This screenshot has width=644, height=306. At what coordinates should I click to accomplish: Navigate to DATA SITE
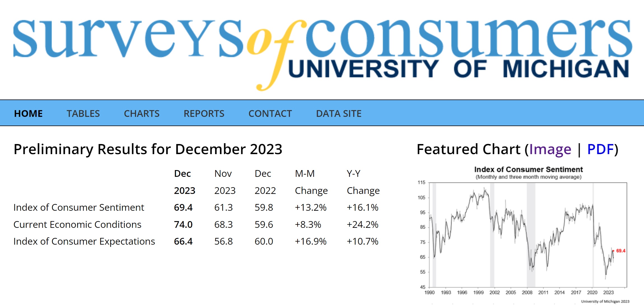339,113
